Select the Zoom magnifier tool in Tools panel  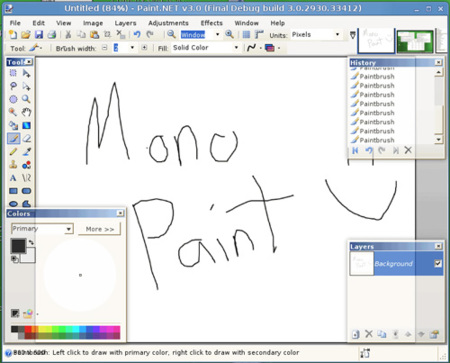click(26, 99)
